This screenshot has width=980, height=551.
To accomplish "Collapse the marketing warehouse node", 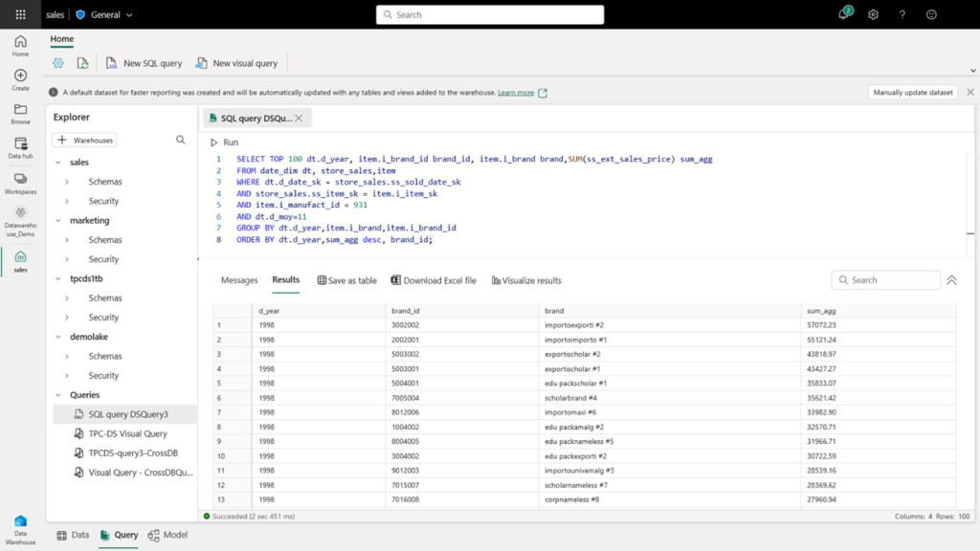I will coord(58,221).
